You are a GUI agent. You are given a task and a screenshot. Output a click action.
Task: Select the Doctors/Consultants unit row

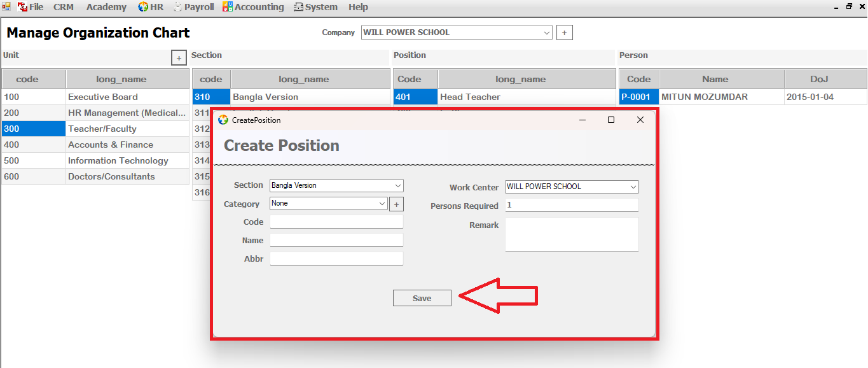(95, 176)
